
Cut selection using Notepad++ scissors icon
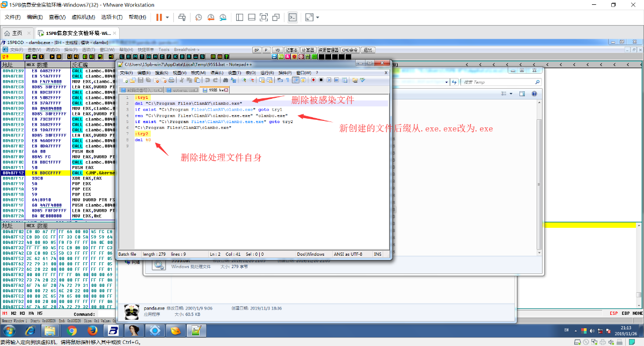182,80
